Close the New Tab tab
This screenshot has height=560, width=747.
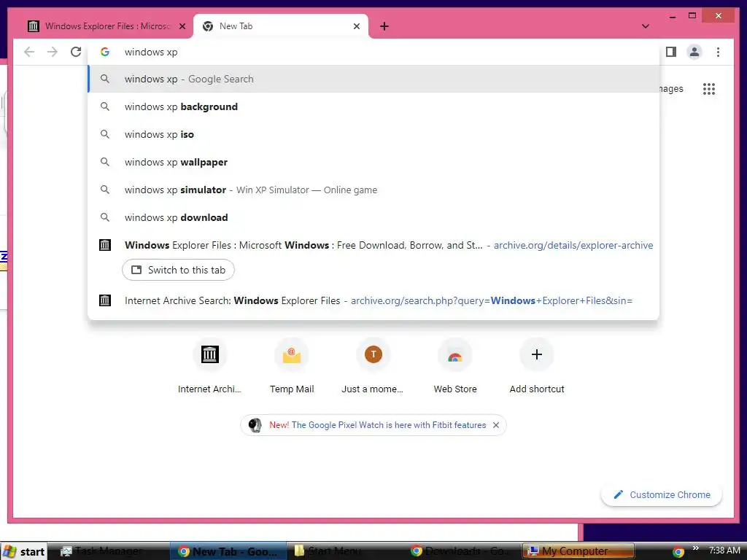click(x=356, y=26)
